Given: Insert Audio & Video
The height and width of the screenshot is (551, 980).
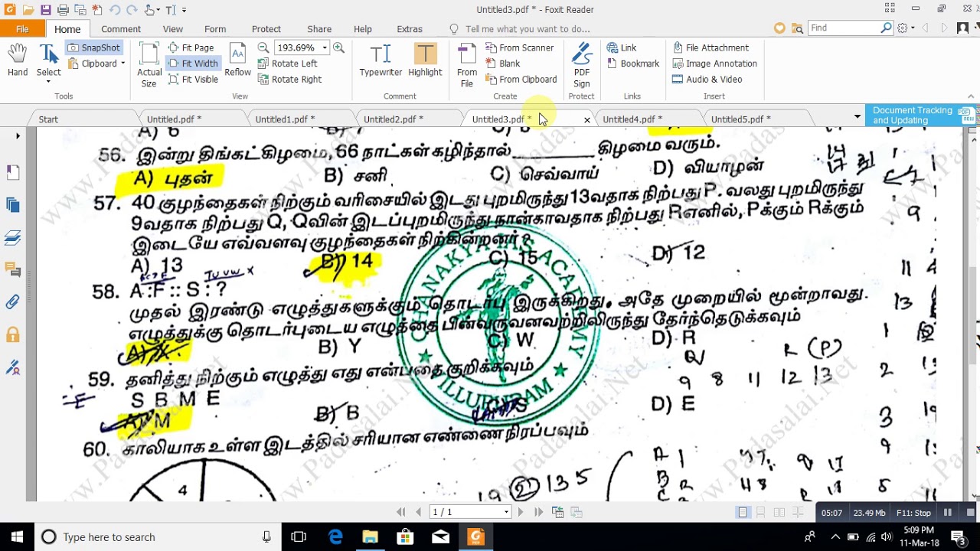Looking at the screenshot, I should 707,79.
